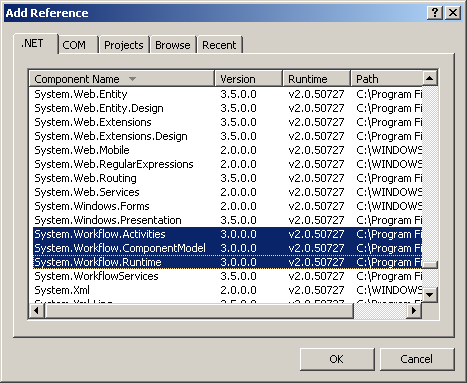This screenshot has height=383, width=467.
Task: Click the horizontal scrollbar right arrow
Action: point(414,311)
